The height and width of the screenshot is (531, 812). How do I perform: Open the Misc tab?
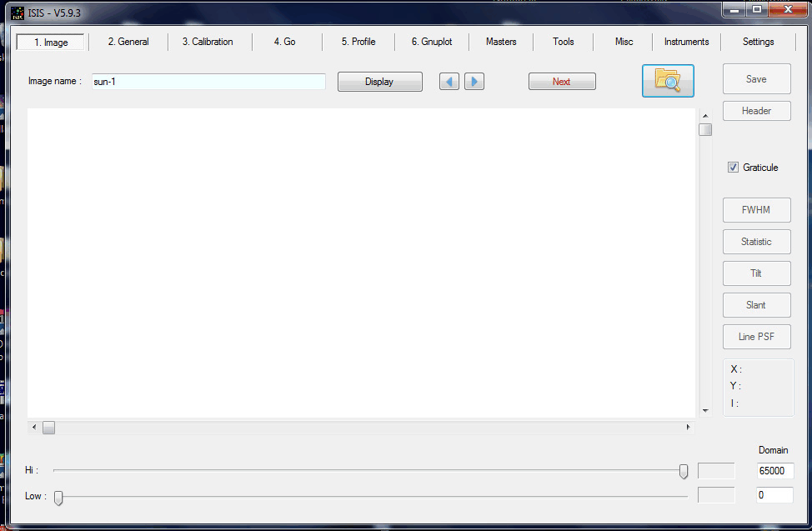pyautogui.click(x=624, y=42)
